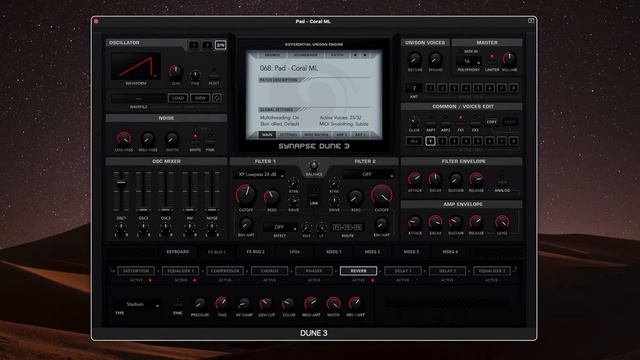The image size is (640, 360).
Task: Select the Compressor effect slot
Action: [x=225, y=271]
